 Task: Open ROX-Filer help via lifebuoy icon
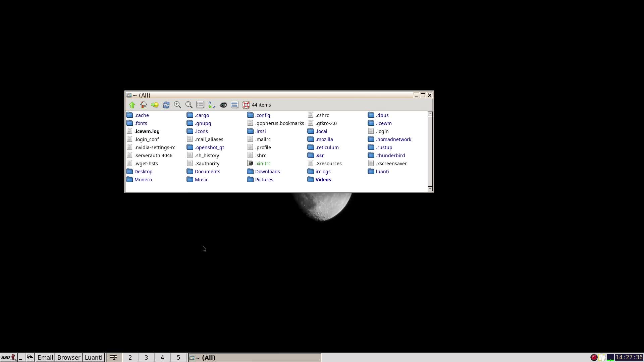[246, 105]
